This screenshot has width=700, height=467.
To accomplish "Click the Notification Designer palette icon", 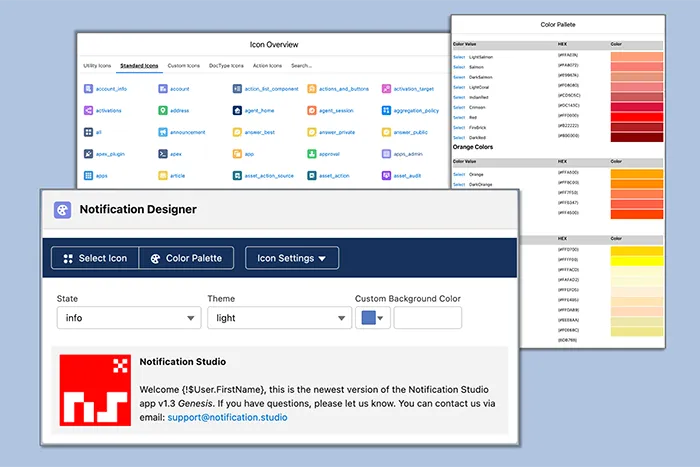I will pyautogui.click(x=62, y=210).
